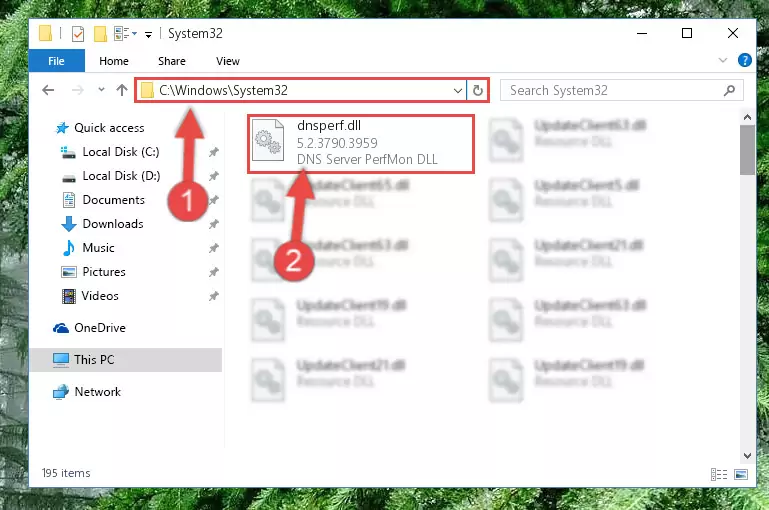Image resolution: width=769 pixels, height=510 pixels.
Task: Click the scrollbar down arrow
Action: click(747, 456)
